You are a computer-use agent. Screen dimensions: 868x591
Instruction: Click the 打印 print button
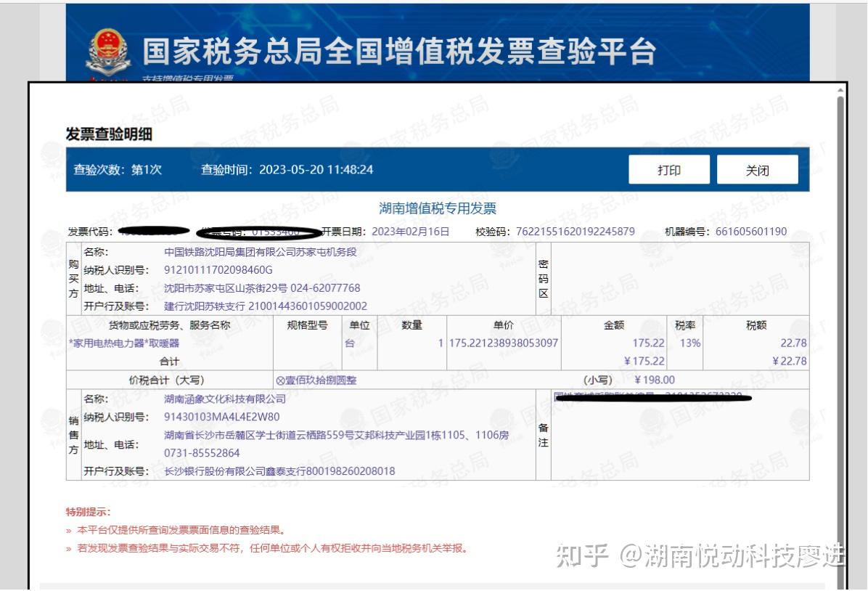[x=668, y=169]
